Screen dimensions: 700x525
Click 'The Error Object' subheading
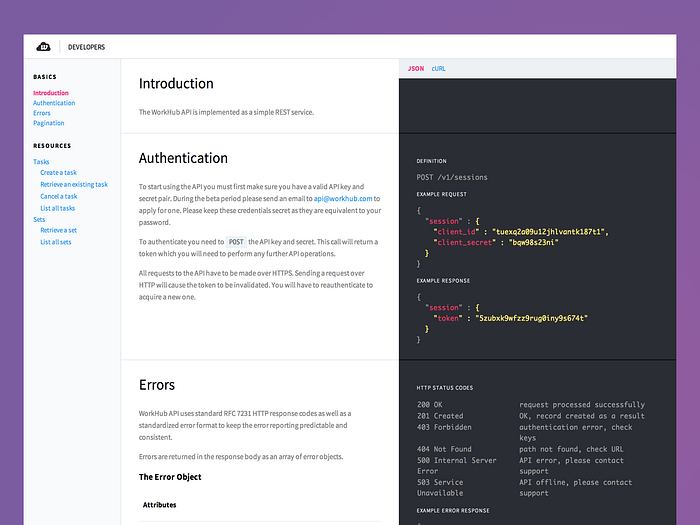point(170,477)
